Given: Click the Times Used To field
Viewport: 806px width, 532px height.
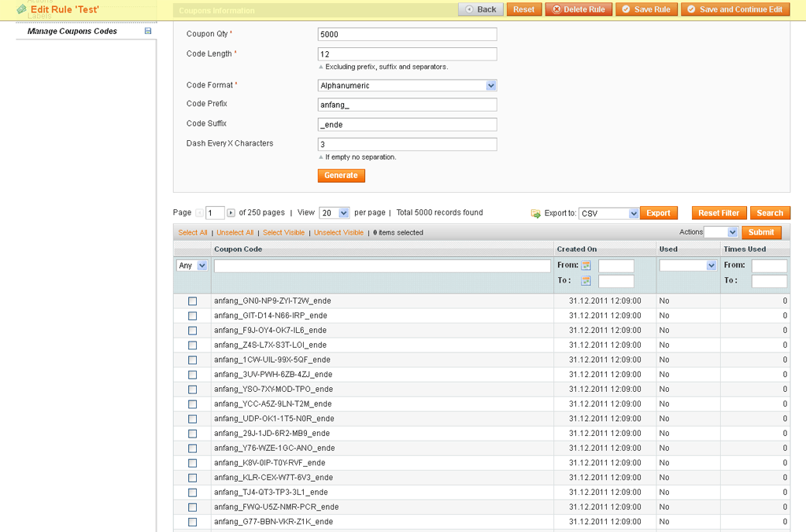Looking at the screenshot, I should click(769, 281).
